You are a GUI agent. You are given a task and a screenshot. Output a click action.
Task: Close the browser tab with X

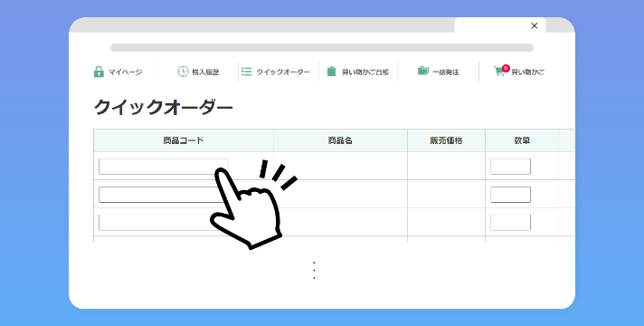coord(535,26)
